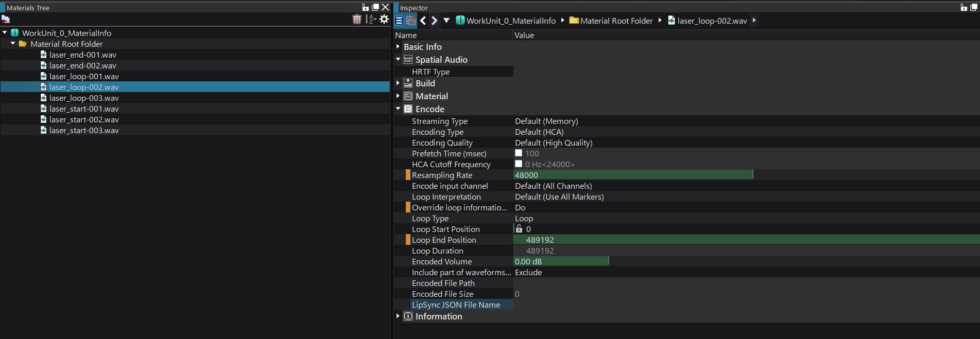This screenshot has height=339, width=980.
Task: Open the Materials Tree settings gear
Action: pos(384,20)
